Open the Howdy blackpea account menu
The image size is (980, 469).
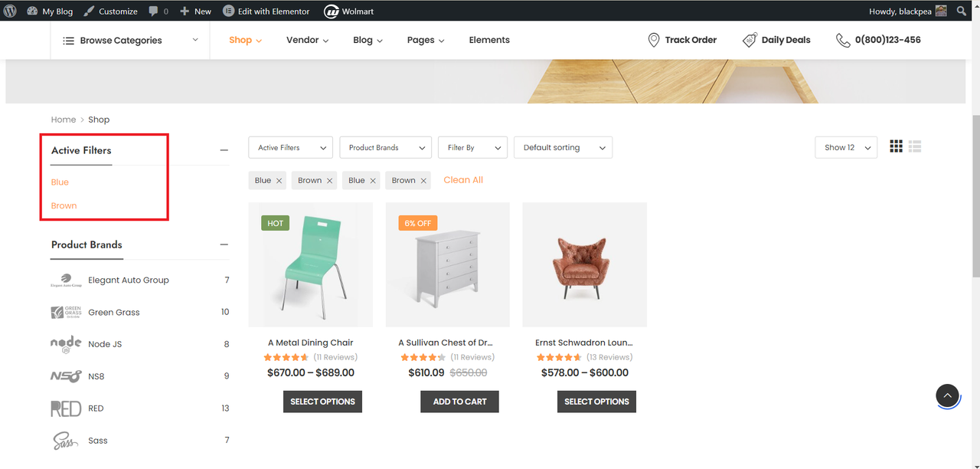[908, 11]
